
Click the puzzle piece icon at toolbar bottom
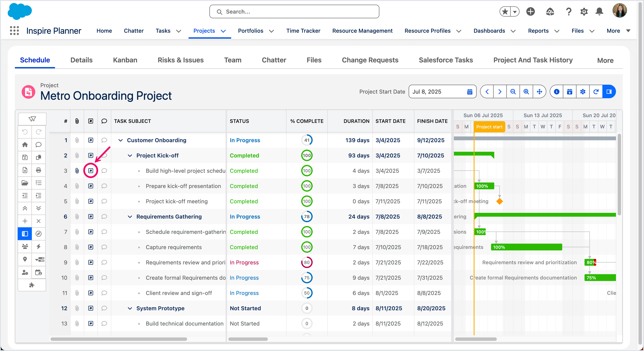tap(32, 285)
